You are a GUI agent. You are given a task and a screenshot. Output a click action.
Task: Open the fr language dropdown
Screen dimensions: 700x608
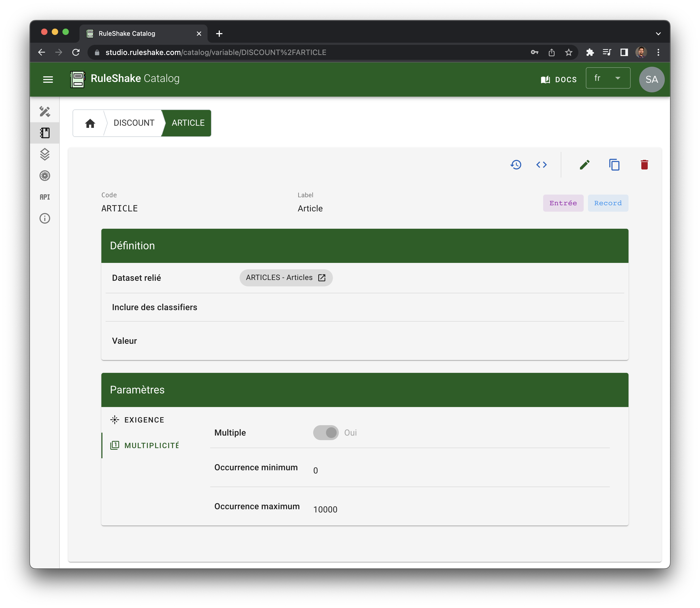(x=608, y=78)
